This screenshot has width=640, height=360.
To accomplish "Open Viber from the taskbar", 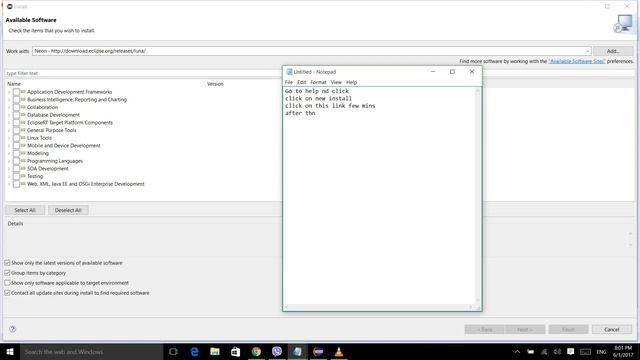I will 277,351.
